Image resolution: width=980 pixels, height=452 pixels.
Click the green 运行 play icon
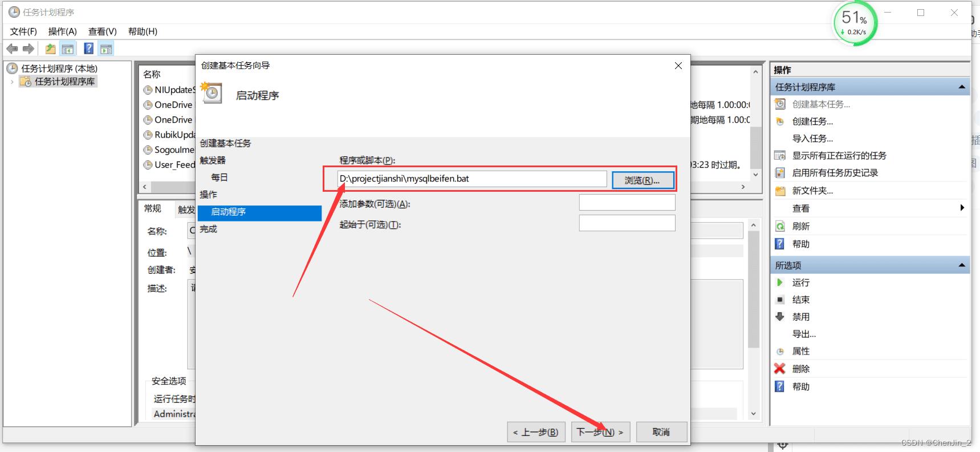pyautogui.click(x=780, y=282)
